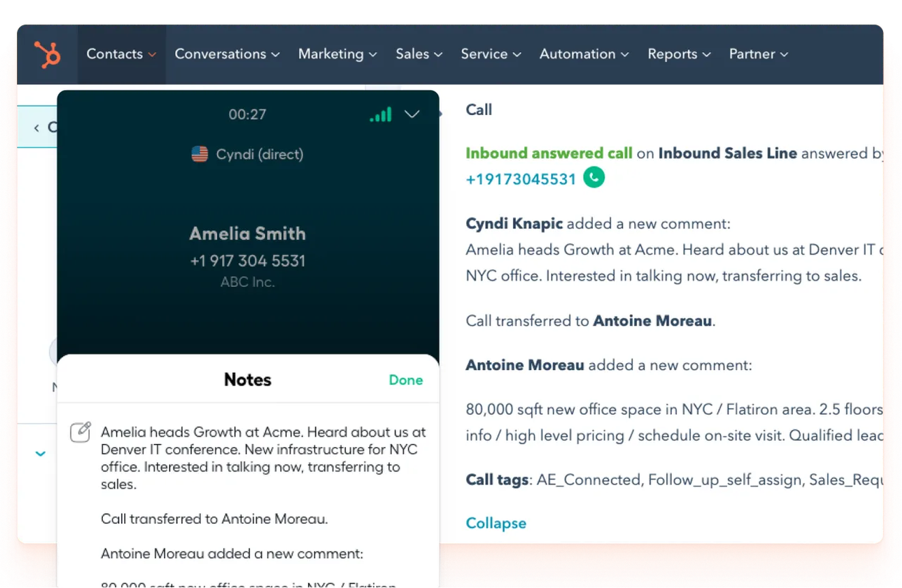This screenshot has height=588, width=902.
Task: Click Done in the Notes panel
Action: click(406, 380)
